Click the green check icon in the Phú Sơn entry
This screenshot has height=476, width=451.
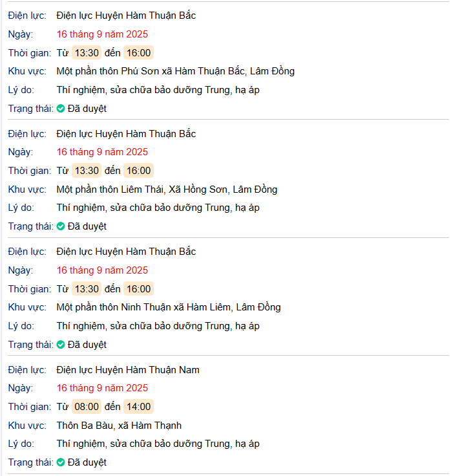61,109
